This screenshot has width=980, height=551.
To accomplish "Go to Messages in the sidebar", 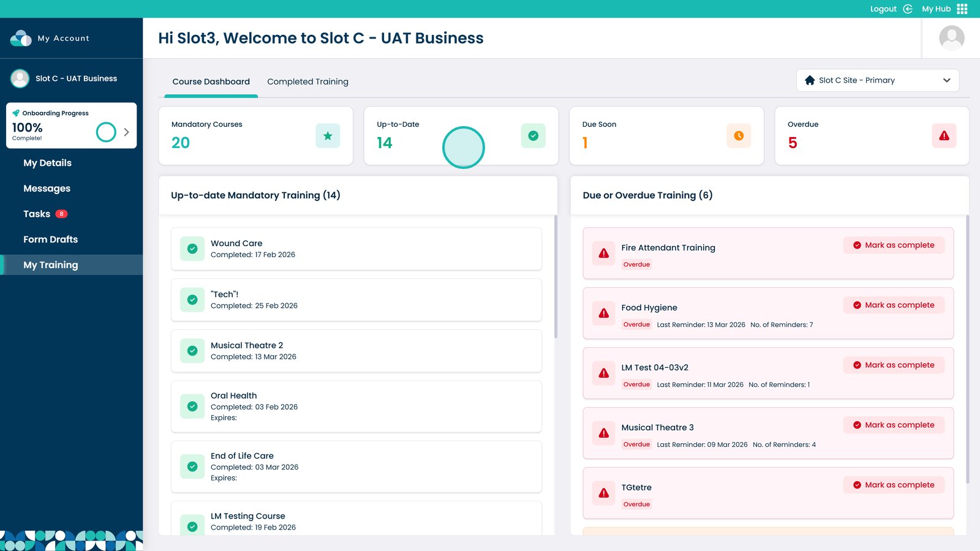I will (x=47, y=189).
